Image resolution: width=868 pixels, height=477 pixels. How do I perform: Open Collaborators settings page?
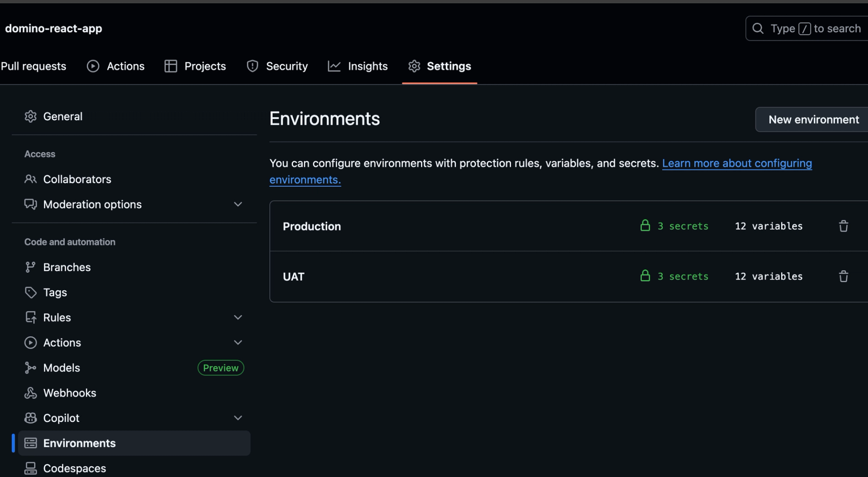(134, 179)
